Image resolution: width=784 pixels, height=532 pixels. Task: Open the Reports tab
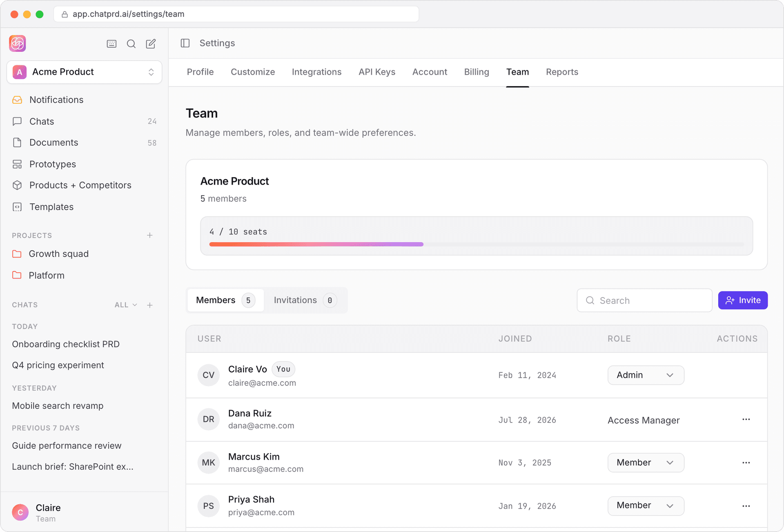coord(562,72)
